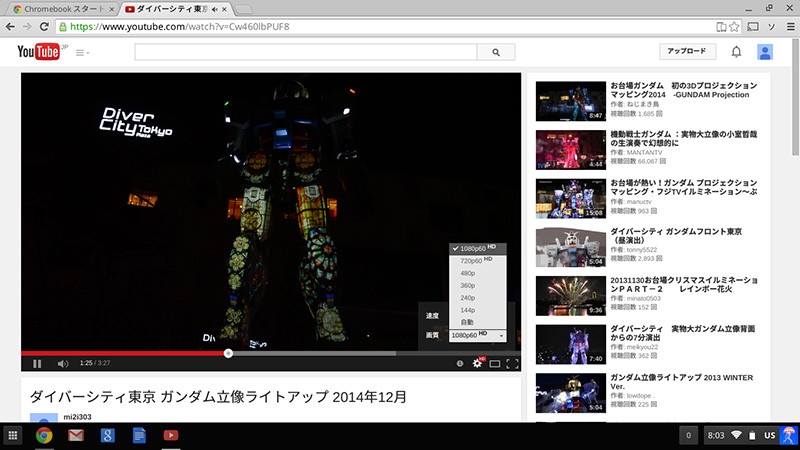Select 144p quality option
The height and width of the screenshot is (450, 800).
point(478,310)
